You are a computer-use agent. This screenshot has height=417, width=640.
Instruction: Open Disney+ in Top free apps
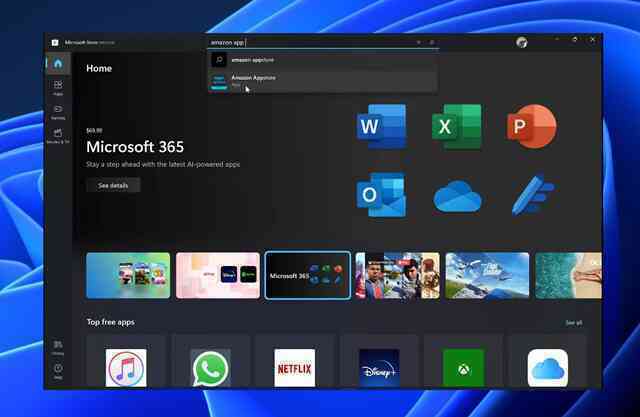point(379,368)
